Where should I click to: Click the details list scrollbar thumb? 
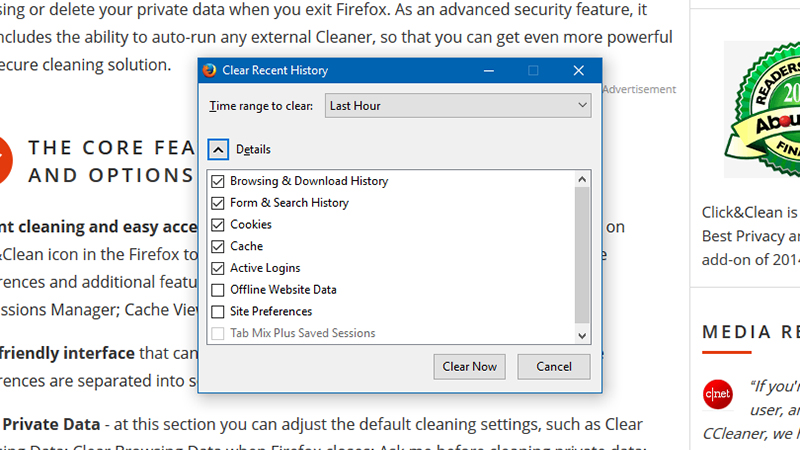click(582, 255)
